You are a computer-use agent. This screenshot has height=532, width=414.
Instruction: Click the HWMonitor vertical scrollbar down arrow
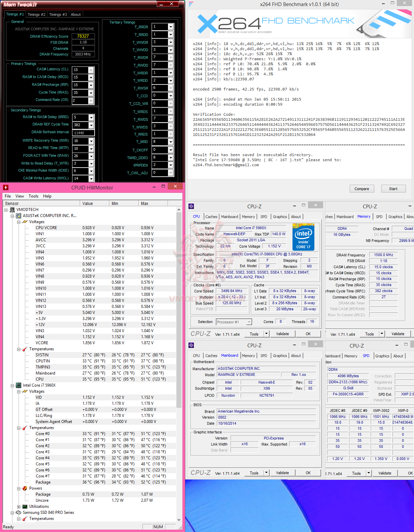(179, 520)
